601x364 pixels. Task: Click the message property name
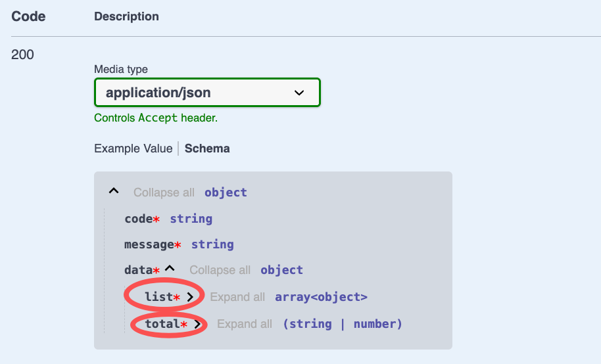click(x=149, y=244)
